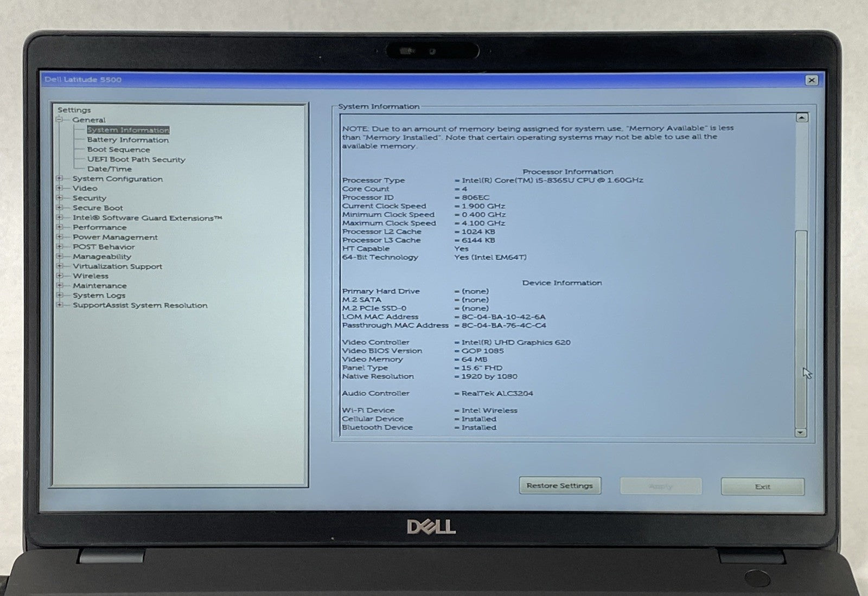Viewport: 868px width, 596px height.
Task: Select Intel Software Guard Extensions label
Action: click(x=148, y=218)
